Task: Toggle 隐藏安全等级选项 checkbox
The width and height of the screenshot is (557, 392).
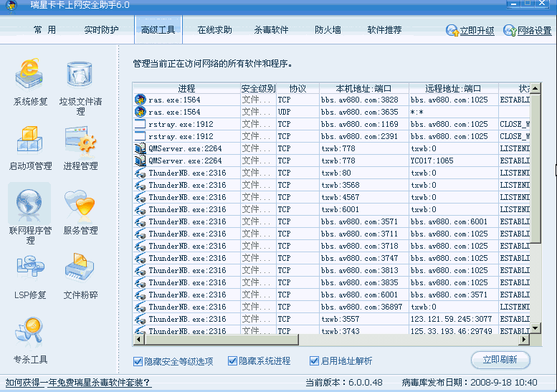Action: (138, 361)
